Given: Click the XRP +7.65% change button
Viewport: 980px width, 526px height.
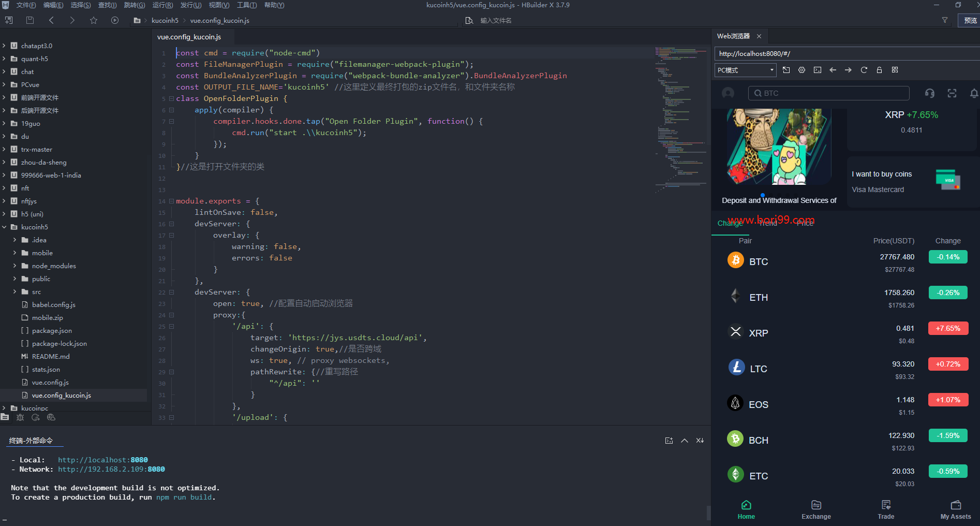Looking at the screenshot, I should (x=948, y=328).
